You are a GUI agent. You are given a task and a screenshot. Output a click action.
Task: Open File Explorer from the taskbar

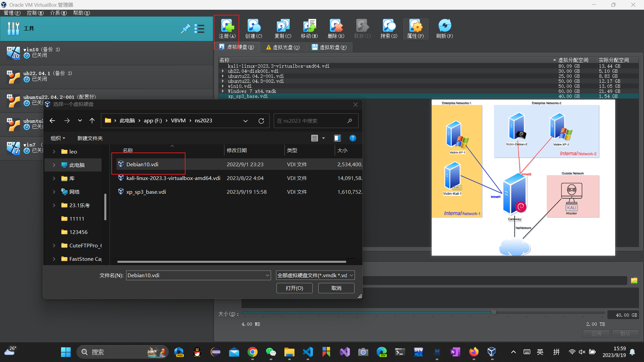(x=289, y=352)
